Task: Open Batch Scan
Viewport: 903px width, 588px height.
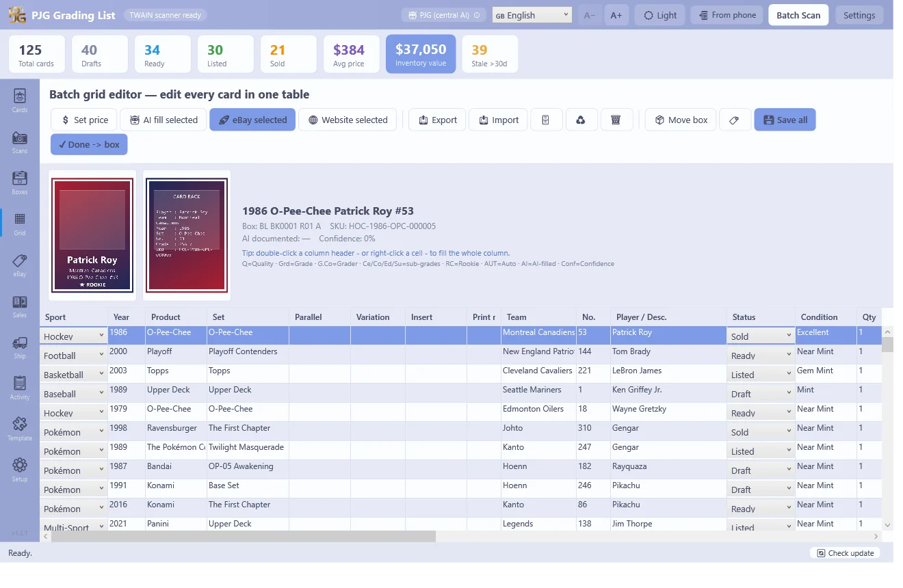Action: click(798, 15)
